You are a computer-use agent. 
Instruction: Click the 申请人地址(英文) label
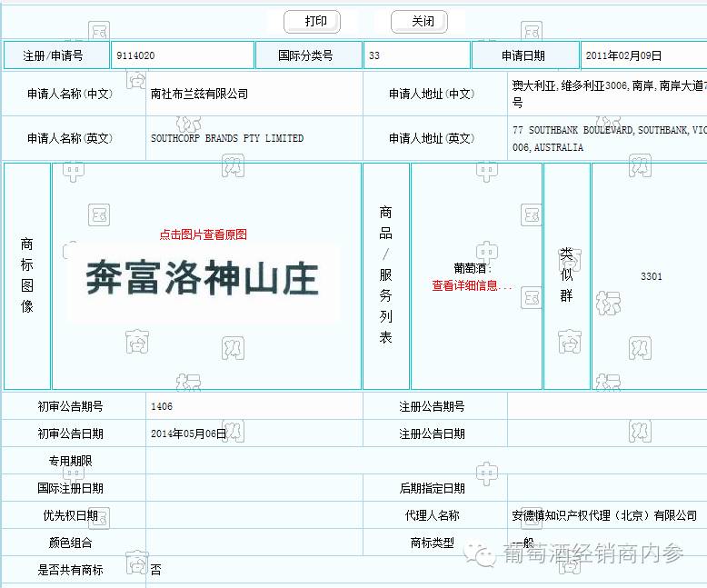tap(432, 138)
